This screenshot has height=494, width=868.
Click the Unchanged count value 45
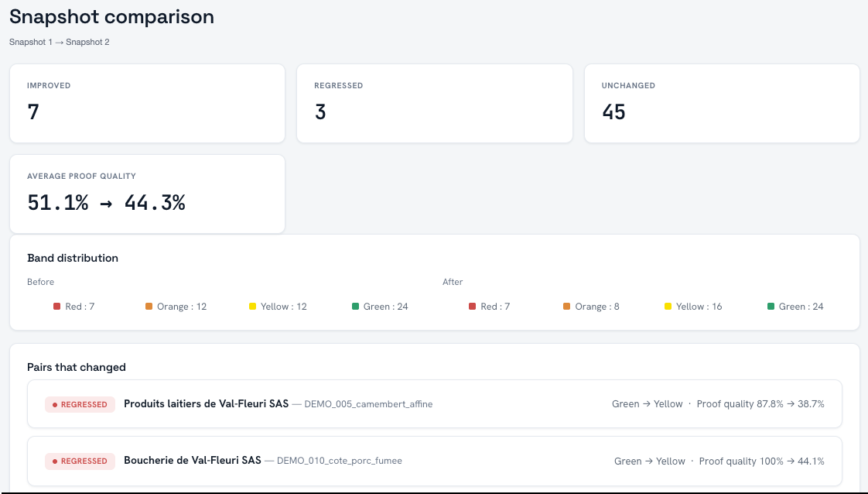(614, 111)
